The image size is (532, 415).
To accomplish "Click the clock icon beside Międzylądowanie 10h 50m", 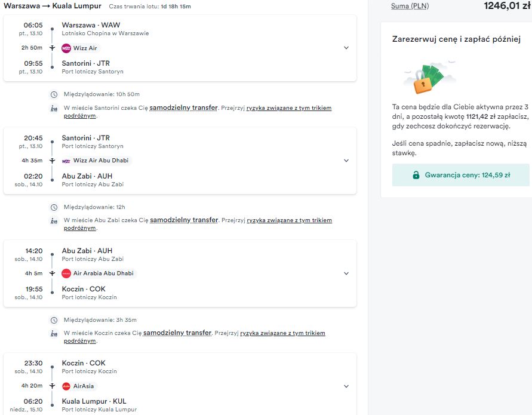I will pos(54,94).
